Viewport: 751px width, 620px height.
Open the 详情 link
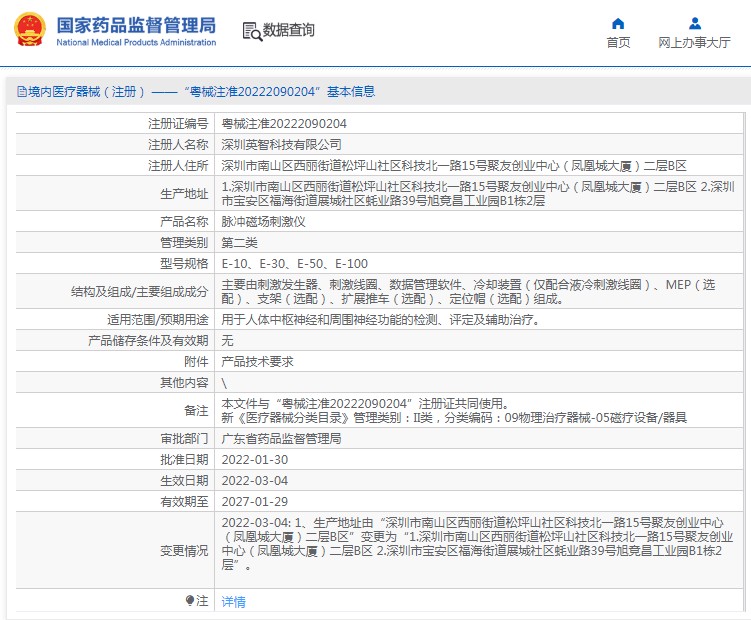pyautogui.click(x=233, y=602)
